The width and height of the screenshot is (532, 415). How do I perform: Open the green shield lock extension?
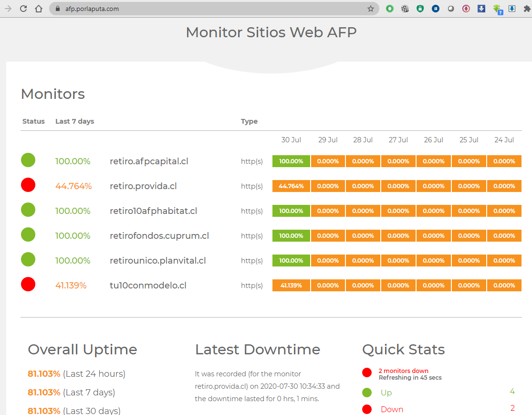coord(420,9)
